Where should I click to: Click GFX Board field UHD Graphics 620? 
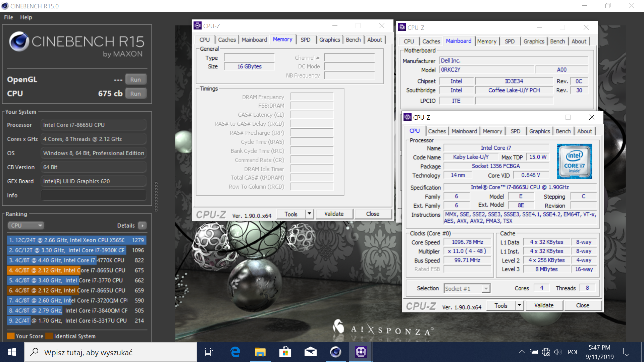pyautogui.click(x=93, y=181)
